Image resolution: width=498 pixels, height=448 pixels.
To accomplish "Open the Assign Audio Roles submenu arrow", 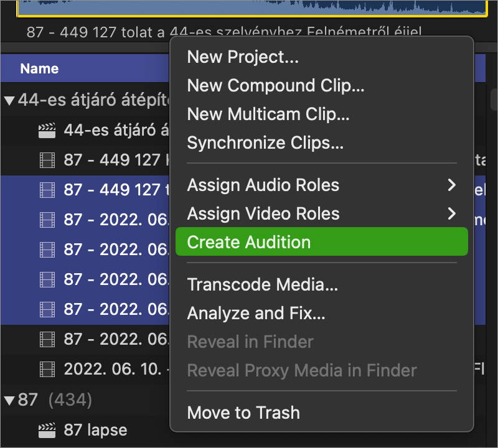I will click(x=452, y=185).
